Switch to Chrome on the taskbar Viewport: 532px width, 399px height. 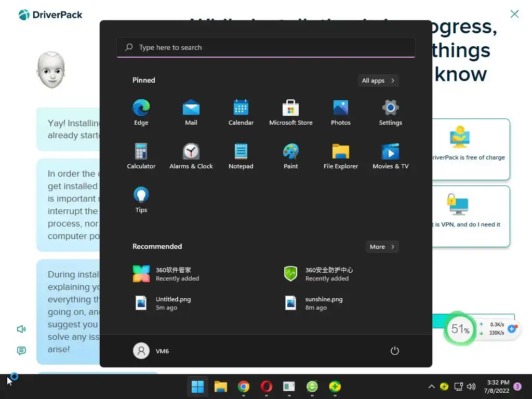tap(244, 387)
